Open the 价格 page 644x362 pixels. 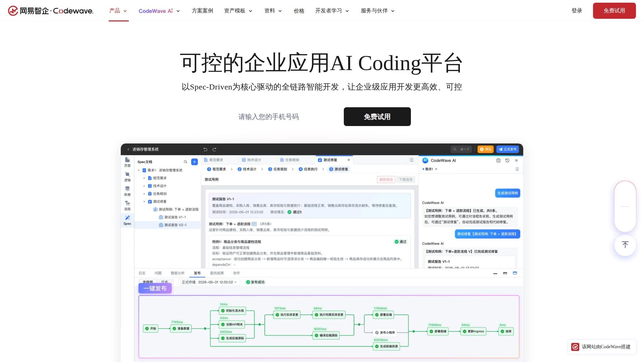coord(299,11)
